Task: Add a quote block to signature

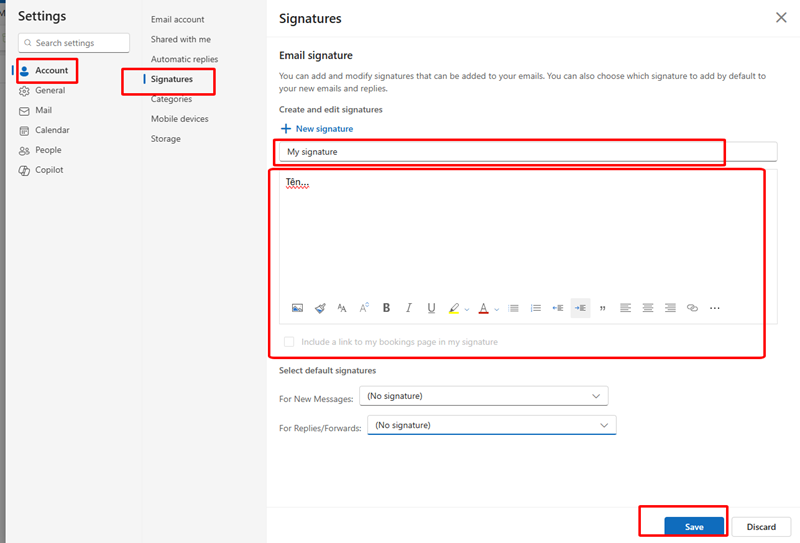Action: point(602,308)
